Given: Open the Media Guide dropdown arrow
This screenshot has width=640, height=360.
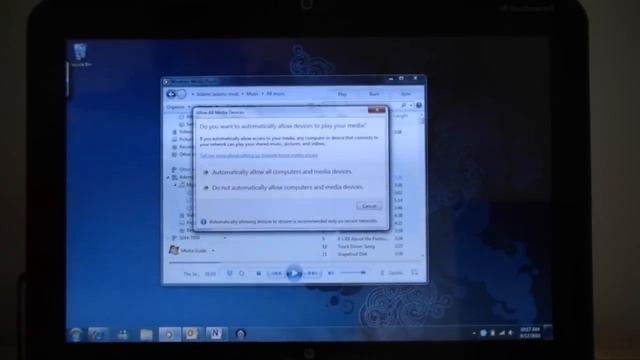Looking at the screenshot, I should [x=213, y=251].
